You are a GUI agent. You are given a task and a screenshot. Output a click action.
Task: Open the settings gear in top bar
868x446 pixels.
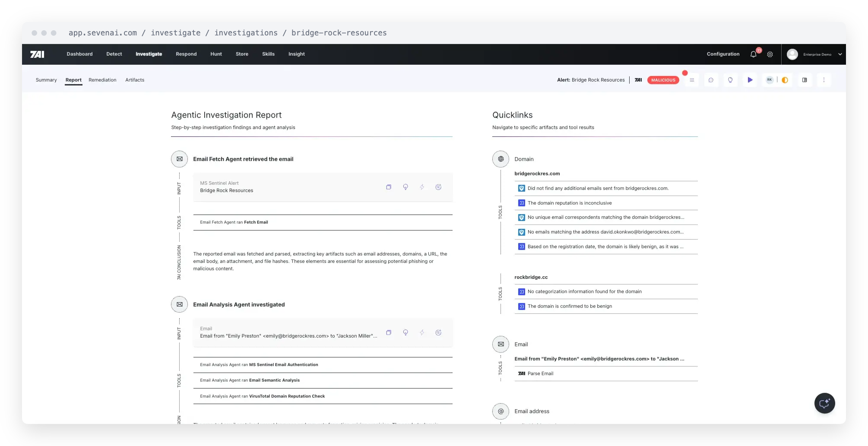tap(770, 54)
